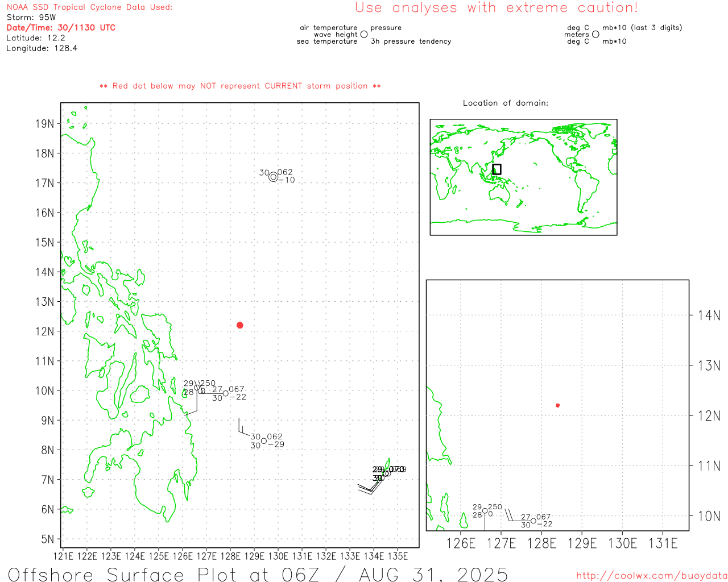Click the '132E' longitude label

point(326,556)
